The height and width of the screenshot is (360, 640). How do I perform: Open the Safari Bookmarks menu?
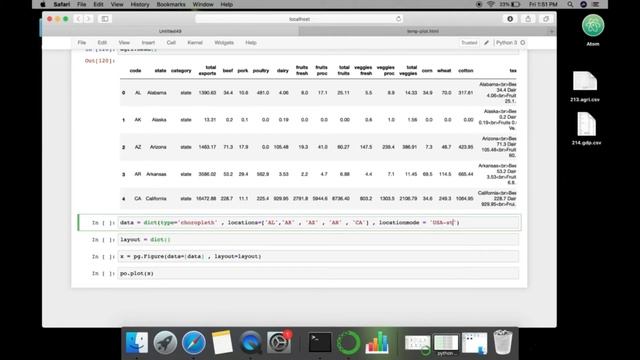(x=171, y=4)
